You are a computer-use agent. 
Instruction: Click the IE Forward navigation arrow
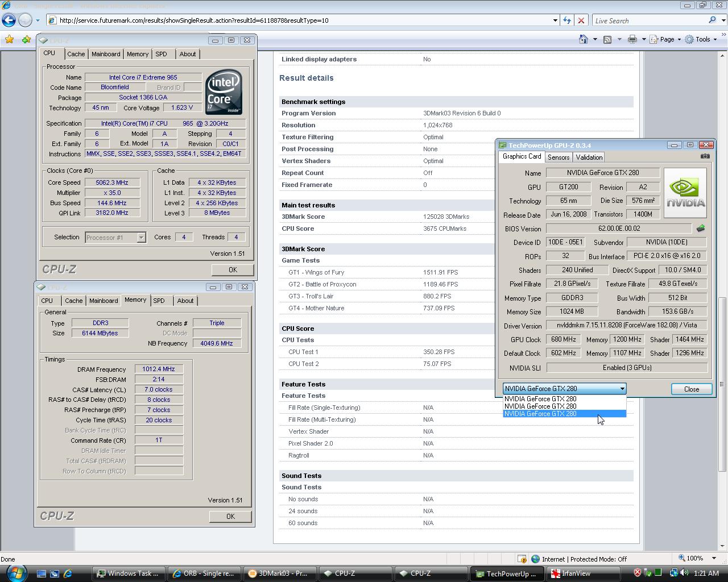(25, 20)
